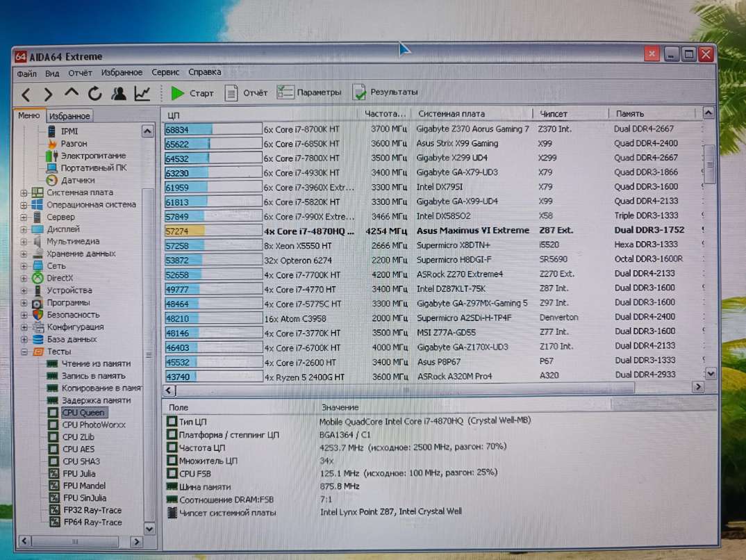
Task: Click the Устройства icon in the tree
Action: tap(38, 290)
